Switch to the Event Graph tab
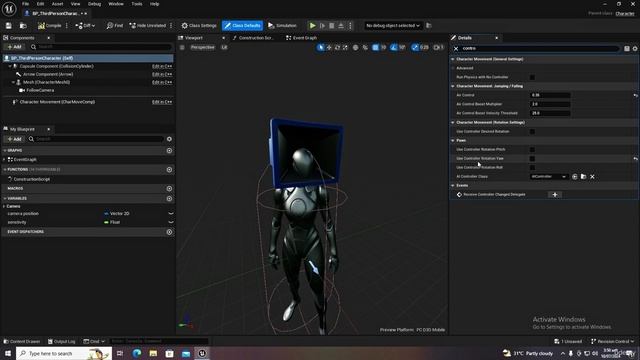The image size is (640, 360). 302,38
